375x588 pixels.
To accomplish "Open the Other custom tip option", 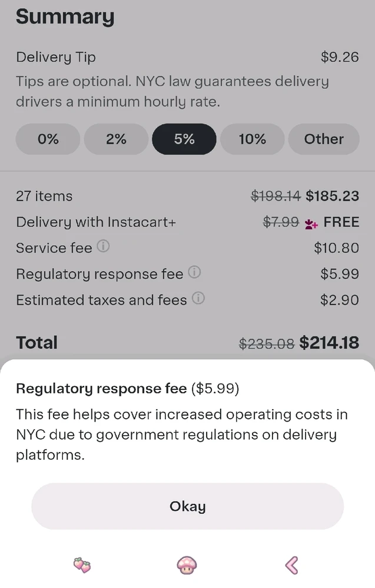I will tap(323, 139).
